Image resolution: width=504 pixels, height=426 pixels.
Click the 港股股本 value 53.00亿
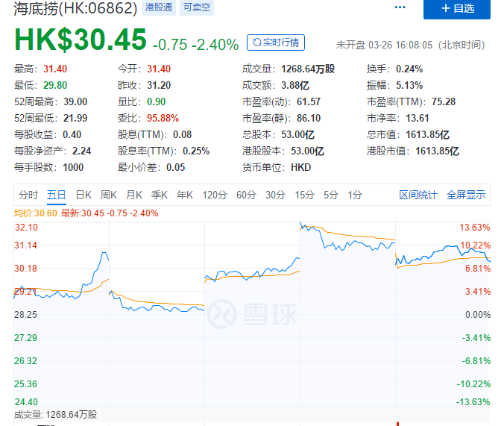[307, 151]
